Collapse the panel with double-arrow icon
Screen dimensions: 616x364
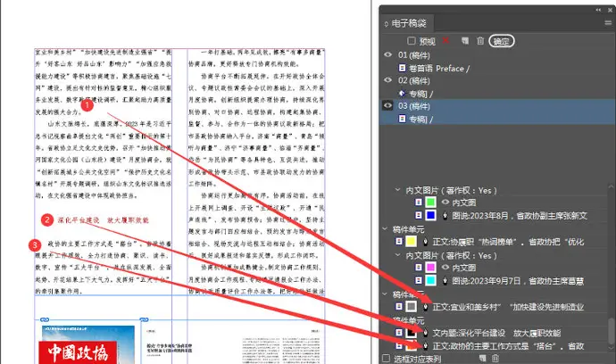point(598,8)
